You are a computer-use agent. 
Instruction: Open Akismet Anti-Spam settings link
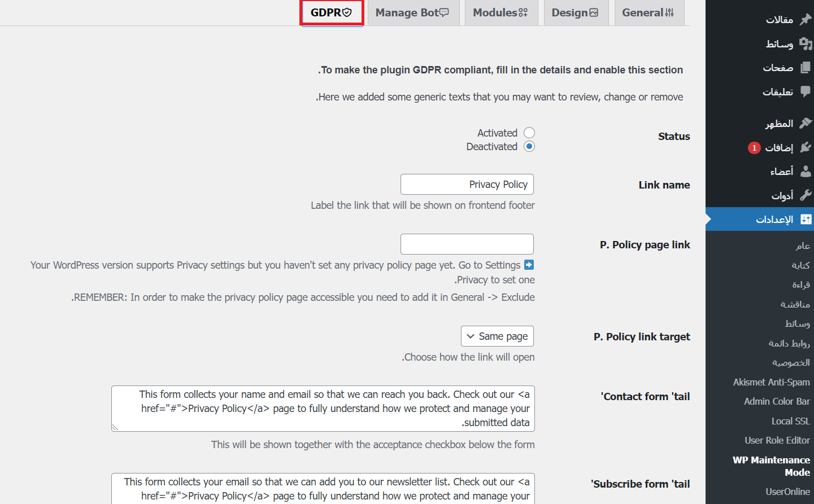click(771, 382)
